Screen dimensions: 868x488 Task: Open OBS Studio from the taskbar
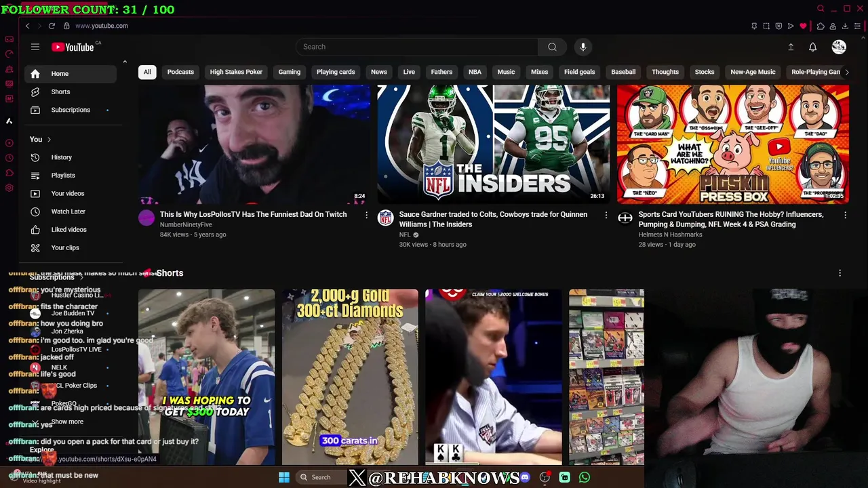(x=545, y=477)
